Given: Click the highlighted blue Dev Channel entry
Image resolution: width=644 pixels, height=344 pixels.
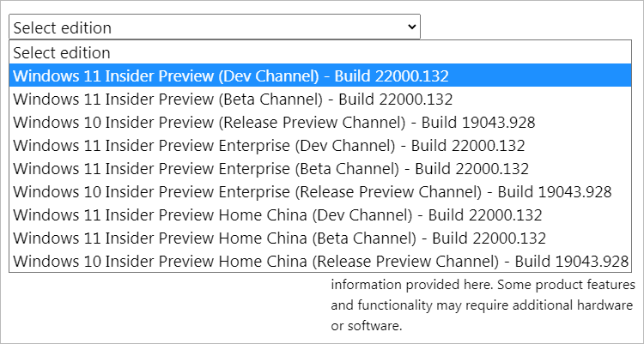Looking at the screenshot, I should (x=320, y=75).
